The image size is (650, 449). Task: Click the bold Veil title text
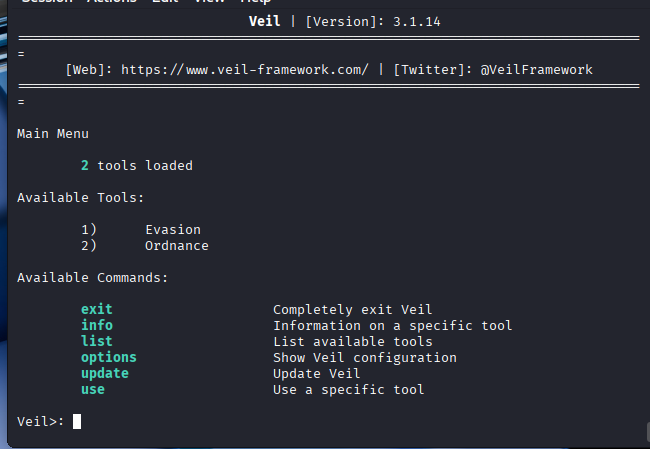pos(264,22)
